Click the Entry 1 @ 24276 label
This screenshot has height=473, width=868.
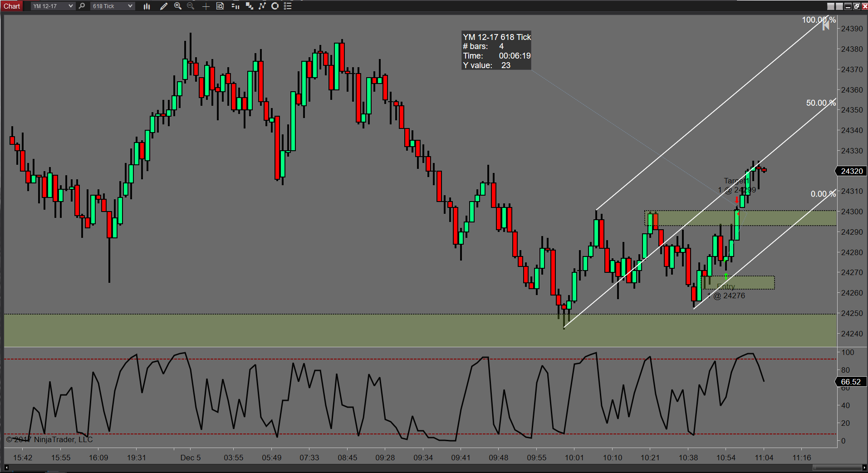tap(726, 291)
